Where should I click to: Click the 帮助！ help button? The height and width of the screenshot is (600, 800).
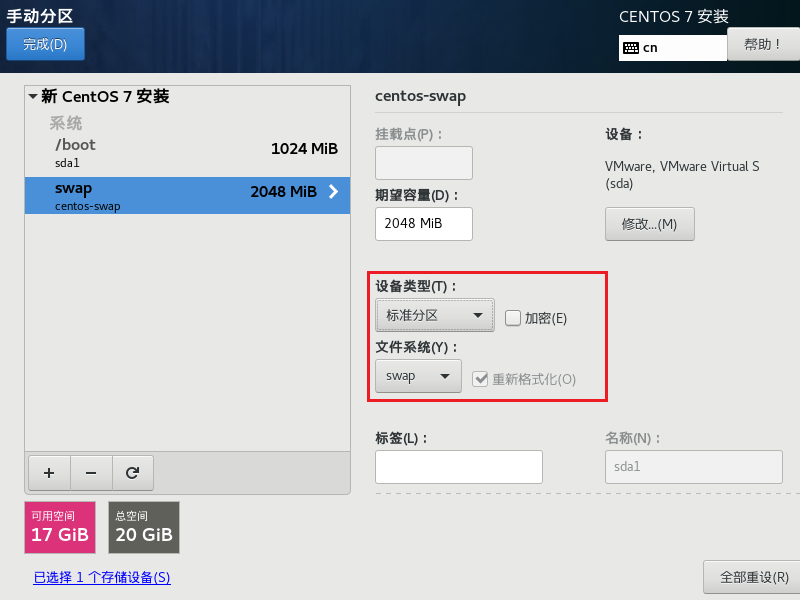(x=763, y=44)
